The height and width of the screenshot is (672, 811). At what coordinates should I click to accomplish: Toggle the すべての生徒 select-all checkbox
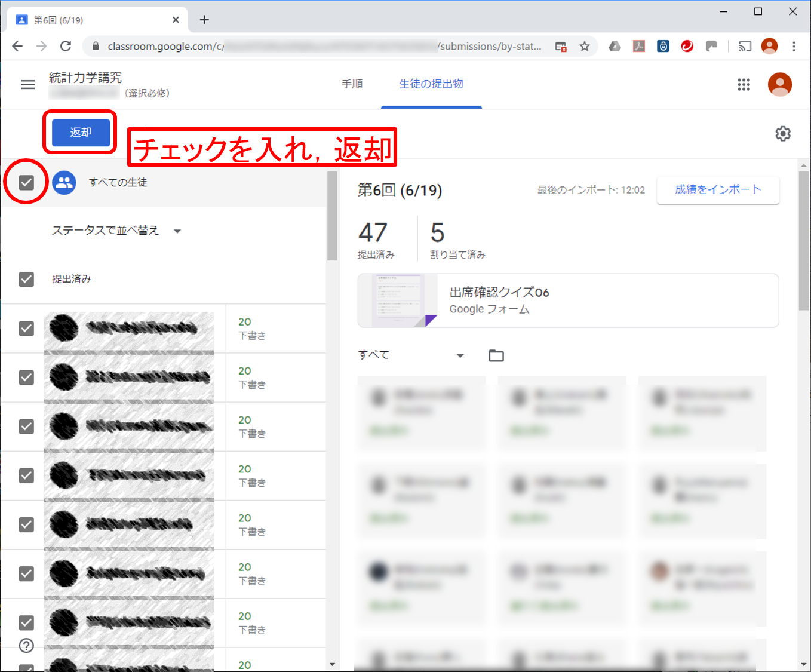[26, 183]
